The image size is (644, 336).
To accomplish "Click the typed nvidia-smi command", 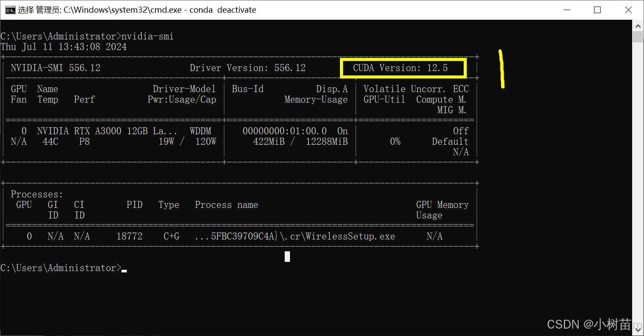I will 147,36.
